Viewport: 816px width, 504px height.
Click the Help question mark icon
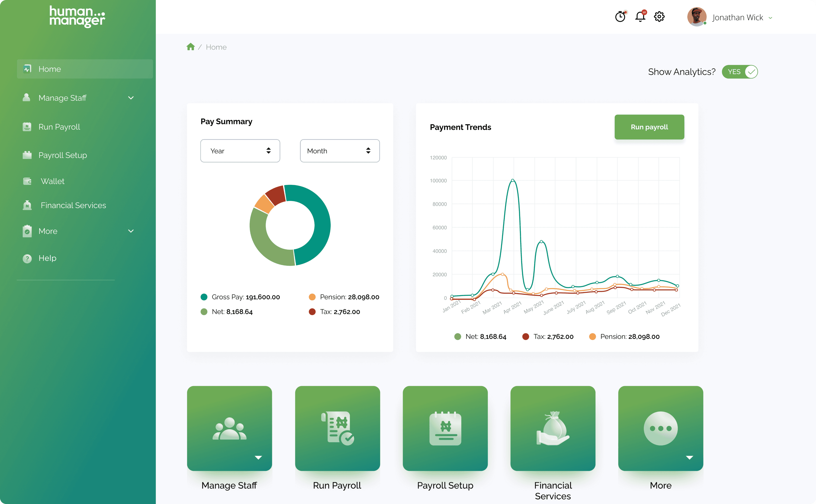click(27, 258)
